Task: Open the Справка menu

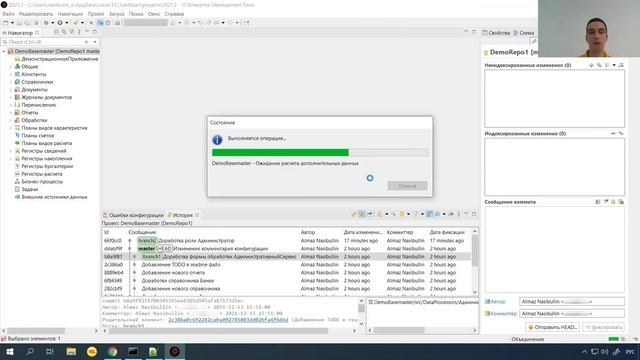Action: pos(174,14)
